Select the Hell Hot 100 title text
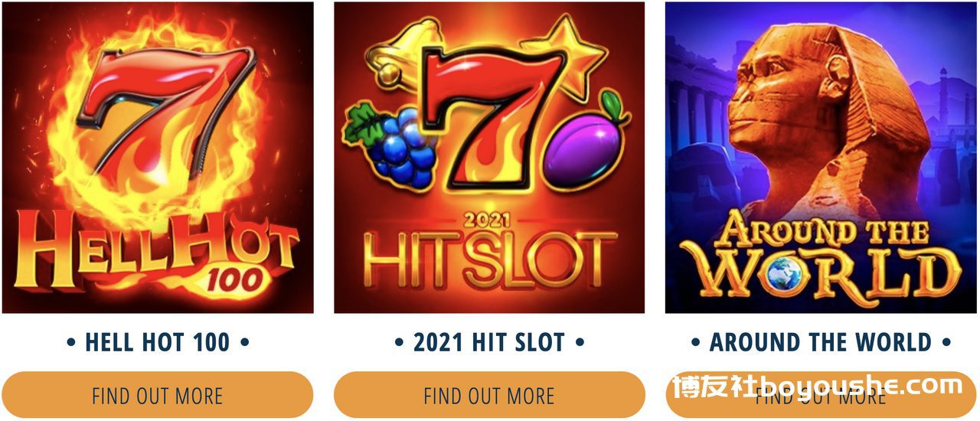 (x=157, y=342)
